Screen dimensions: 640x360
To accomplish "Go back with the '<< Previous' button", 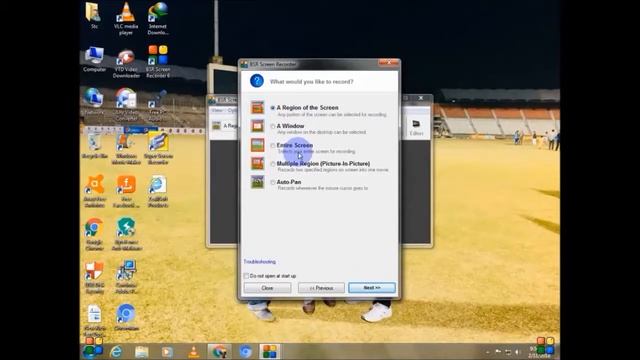I will pos(321,288).
